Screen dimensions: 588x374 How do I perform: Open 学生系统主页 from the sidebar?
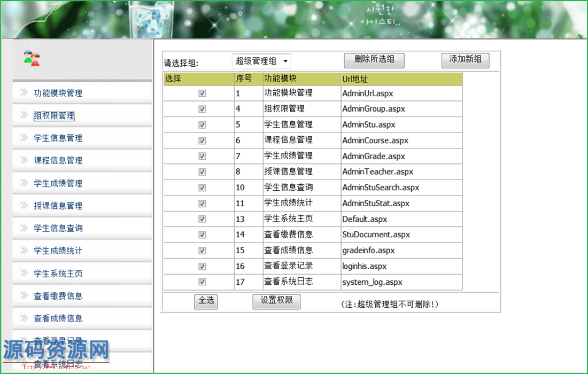(x=58, y=274)
